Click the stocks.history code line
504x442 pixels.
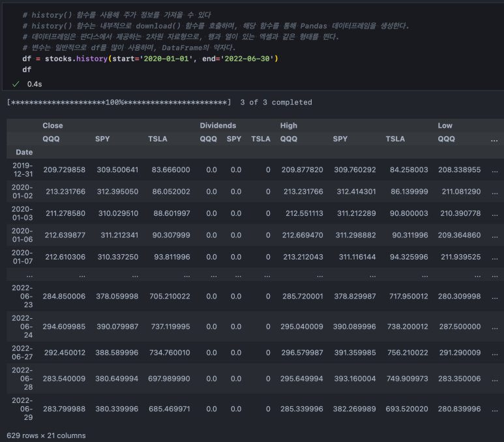click(150, 59)
